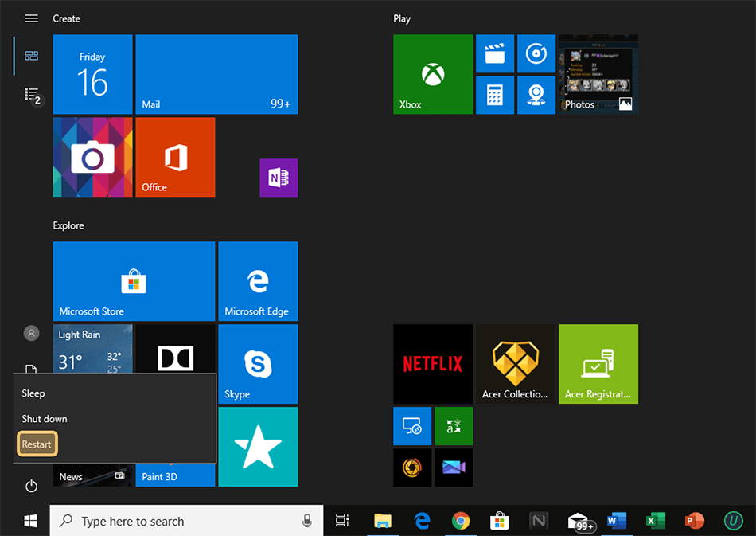
Task: Open Task View on the taskbar
Action: pos(342,521)
